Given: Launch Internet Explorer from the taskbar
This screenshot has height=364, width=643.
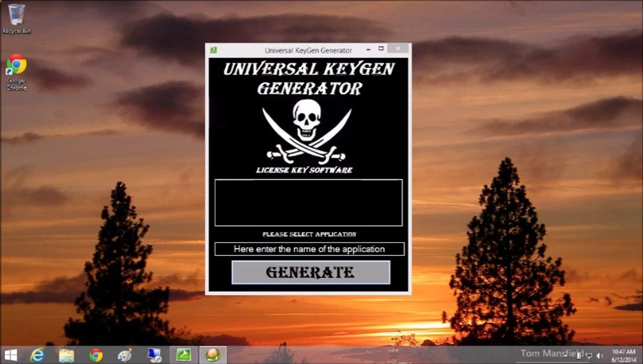Looking at the screenshot, I should 37,355.
